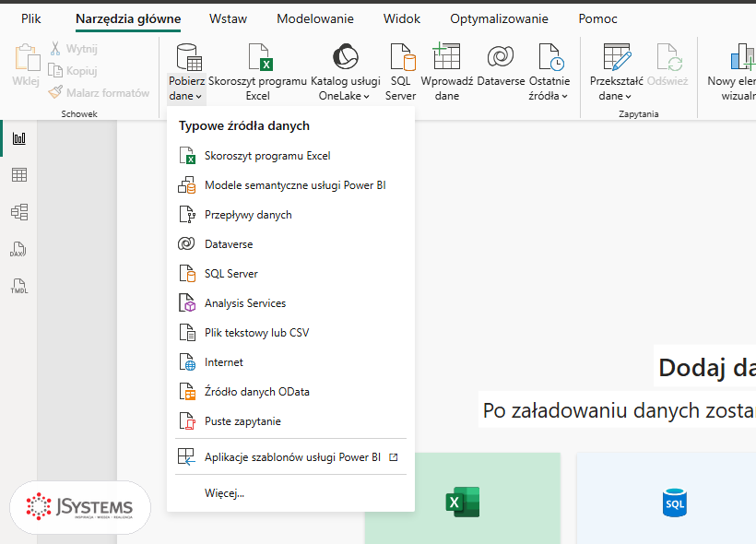The width and height of the screenshot is (756, 544).
Task: Open the Plik tab
Action: click(30, 18)
